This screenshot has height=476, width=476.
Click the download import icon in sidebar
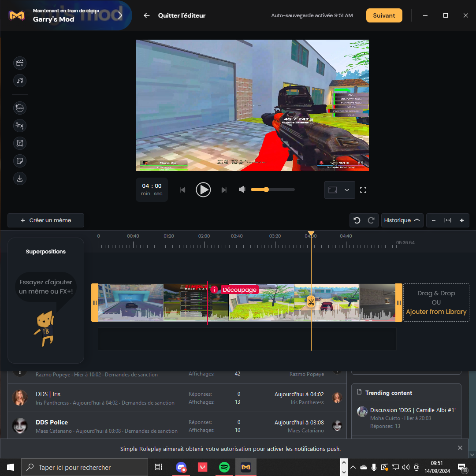point(20,178)
